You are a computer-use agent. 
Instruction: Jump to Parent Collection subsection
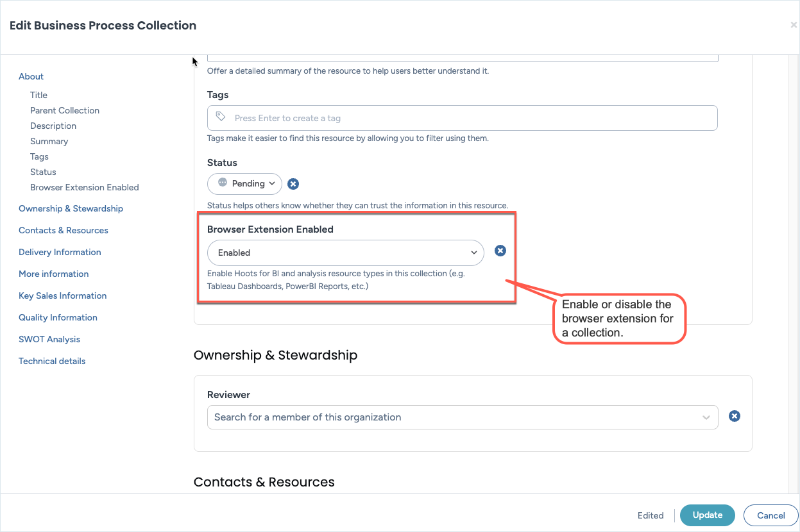coord(65,110)
